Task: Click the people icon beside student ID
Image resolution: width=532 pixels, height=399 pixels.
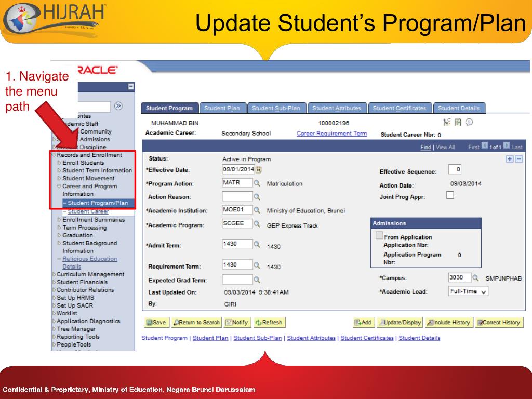Action: pyautogui.click(x=447, y=122)
